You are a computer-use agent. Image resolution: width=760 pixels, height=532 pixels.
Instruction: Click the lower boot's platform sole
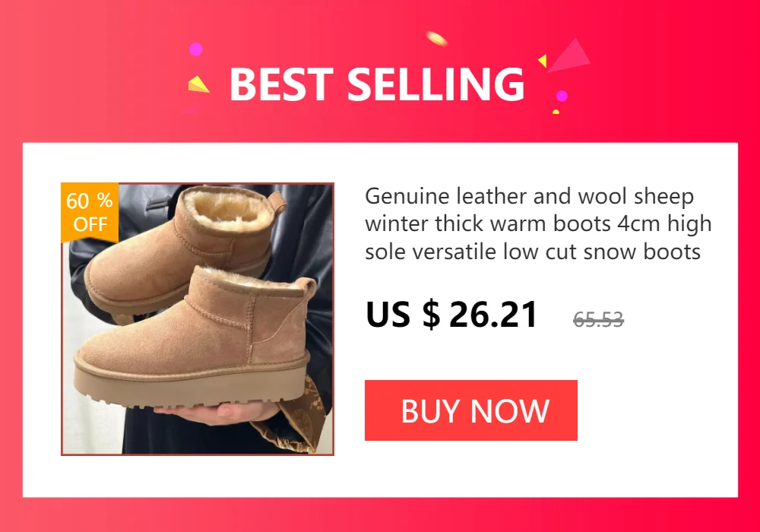(x=192, y=383)
